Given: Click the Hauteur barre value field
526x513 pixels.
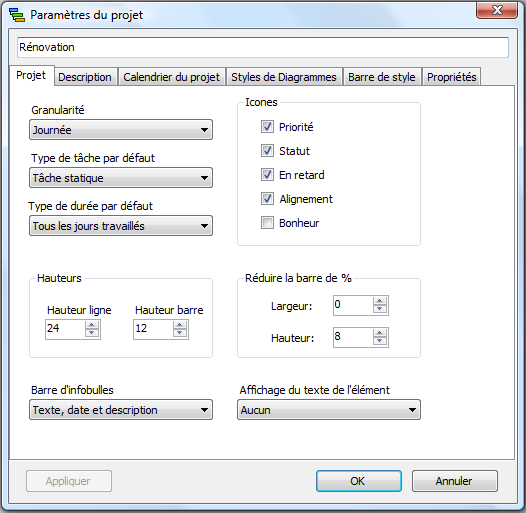Looking at the screenshot, I should [153, 329].
